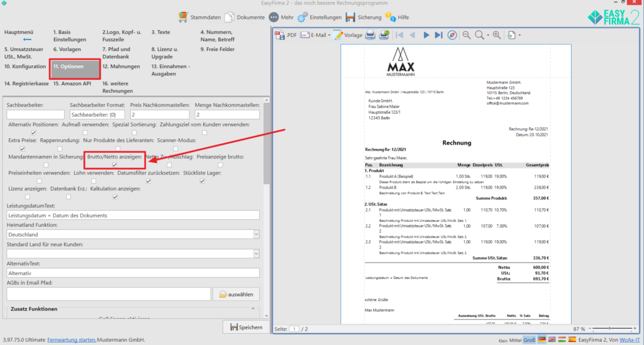644x345 pixels.
Task: Jump to the first preview page
Action: point(399,35)
